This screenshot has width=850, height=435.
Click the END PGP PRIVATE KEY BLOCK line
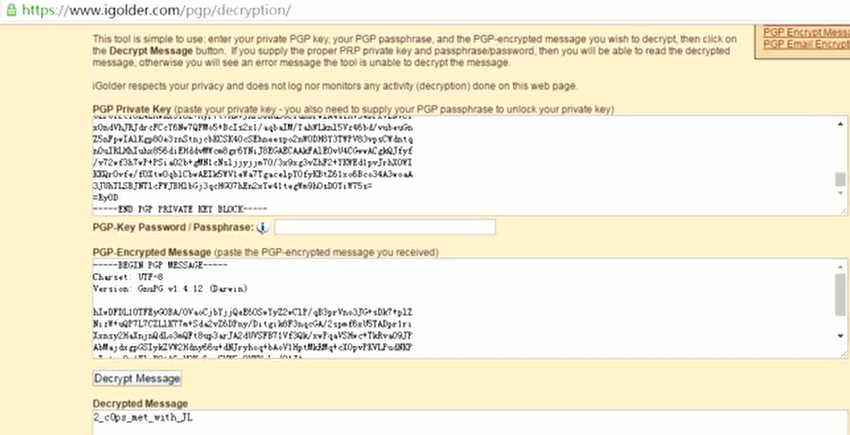(181, 209)
